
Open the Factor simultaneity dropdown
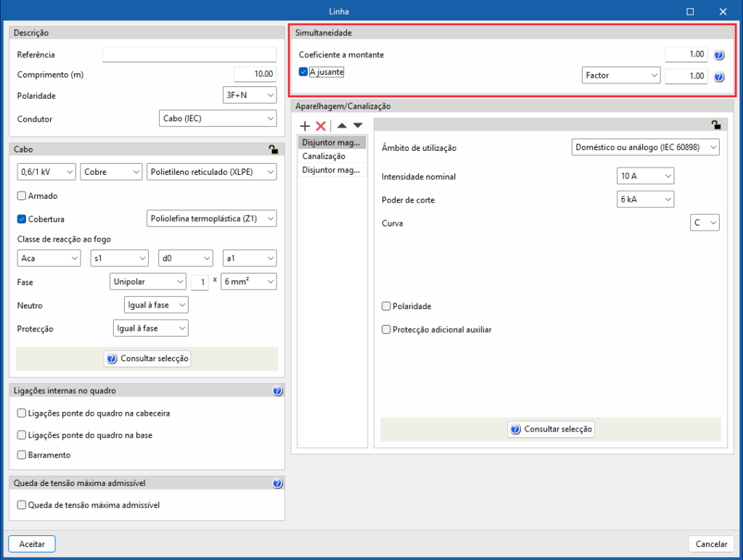621,75
